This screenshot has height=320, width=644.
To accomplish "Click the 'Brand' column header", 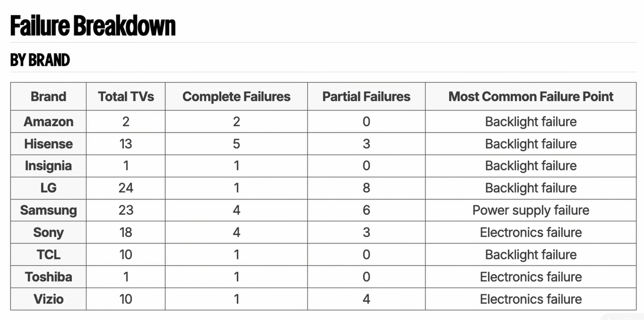I will pyautogui.click(x=48, y=97).
